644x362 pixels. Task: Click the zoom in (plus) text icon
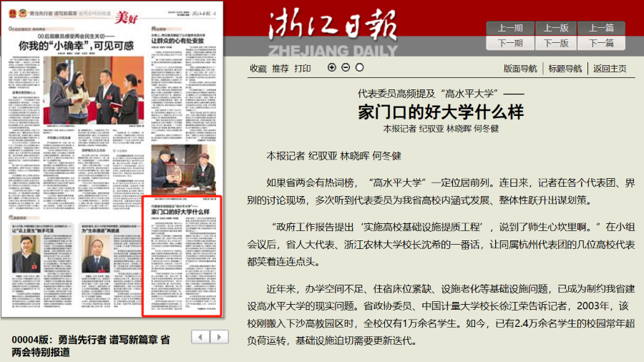click(x=331, y=68)
